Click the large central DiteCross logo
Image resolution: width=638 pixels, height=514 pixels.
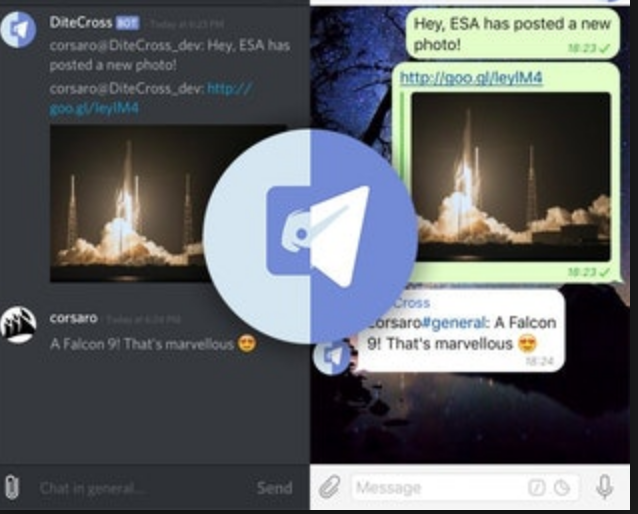click(x=310, y=236)
